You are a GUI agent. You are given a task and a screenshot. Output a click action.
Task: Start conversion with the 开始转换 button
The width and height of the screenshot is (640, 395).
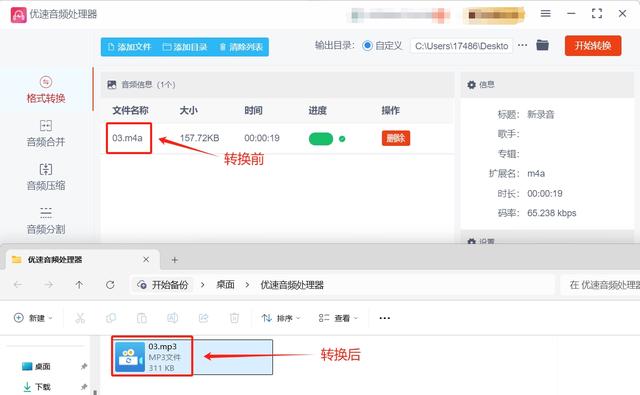pyautogui.click(x=593, y=46)
